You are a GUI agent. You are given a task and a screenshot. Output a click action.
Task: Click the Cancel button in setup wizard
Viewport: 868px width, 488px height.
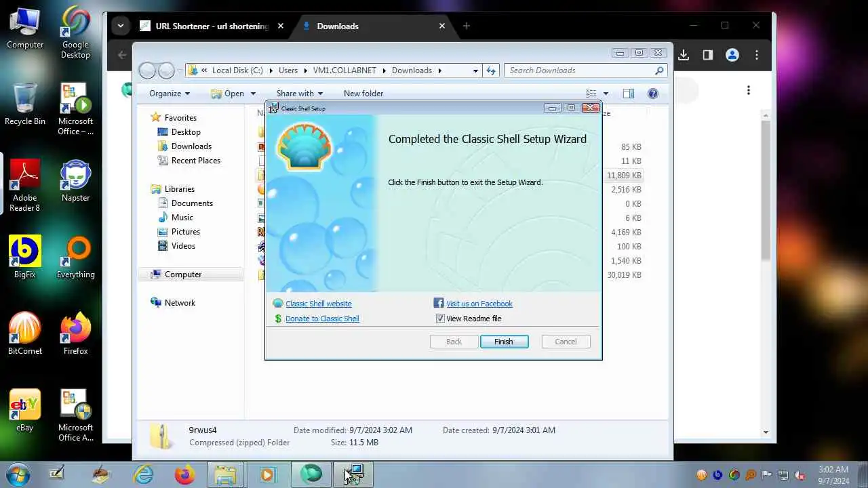[x=566, y=342]
